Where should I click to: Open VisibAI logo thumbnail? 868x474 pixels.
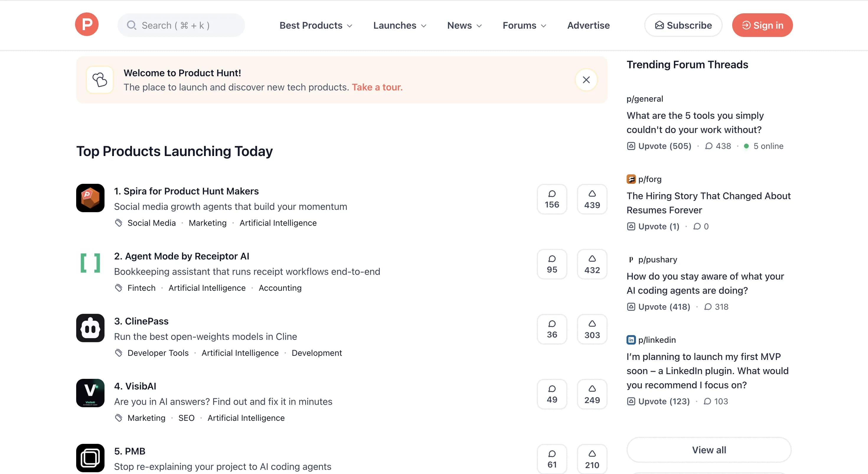(x=90, y=393)
